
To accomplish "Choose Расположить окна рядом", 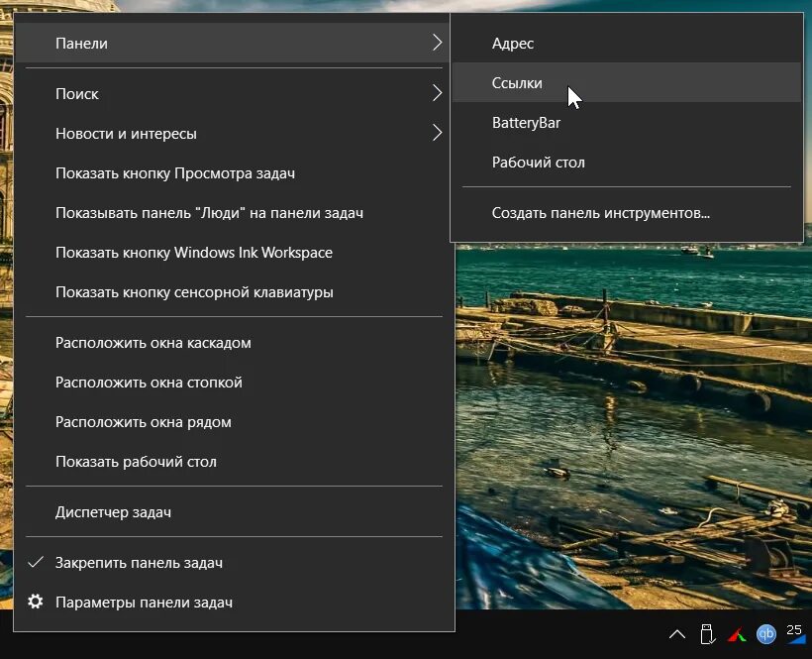I will (233, 422).
